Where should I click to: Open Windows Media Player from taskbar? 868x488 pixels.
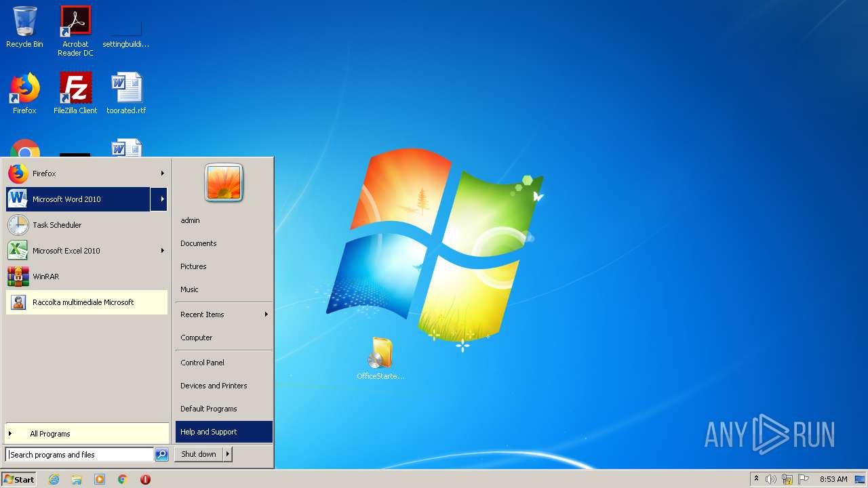click(x=100, y=479)
